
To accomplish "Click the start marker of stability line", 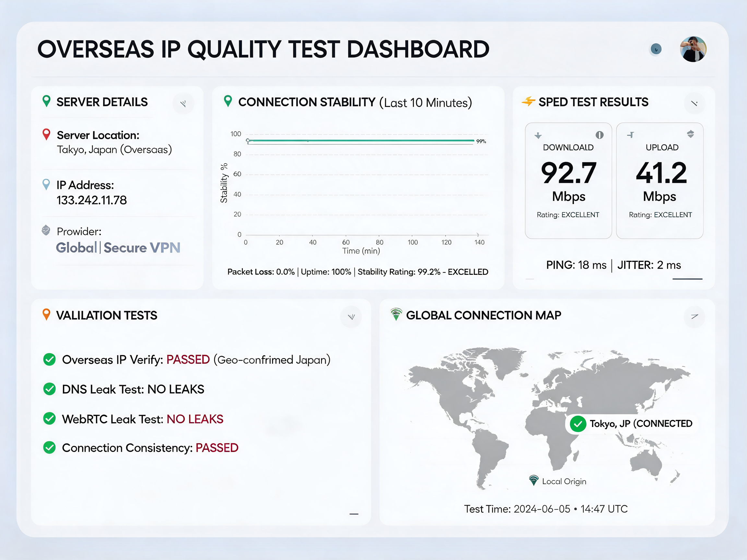I will pos(248,140).
